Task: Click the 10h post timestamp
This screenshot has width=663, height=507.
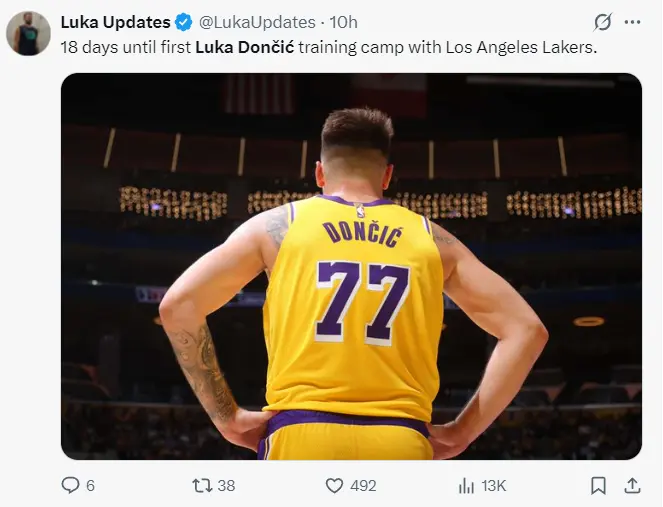Action: (x=343, y=22)
